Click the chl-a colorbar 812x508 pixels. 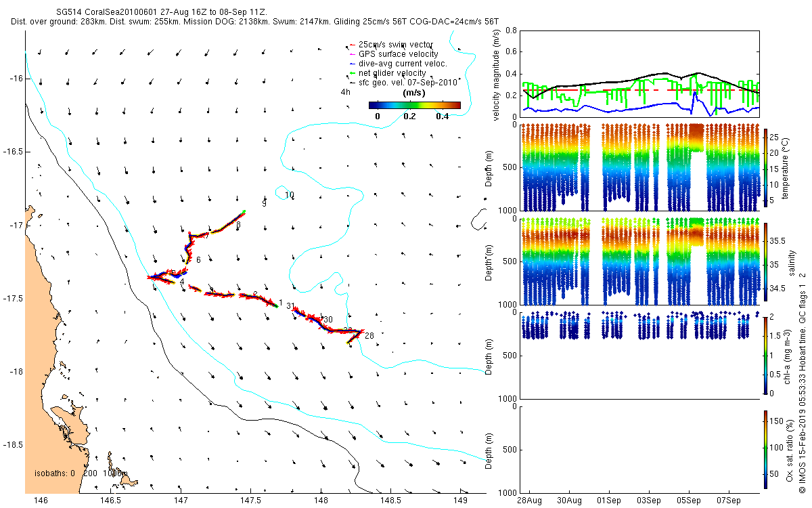pos(765,354)
